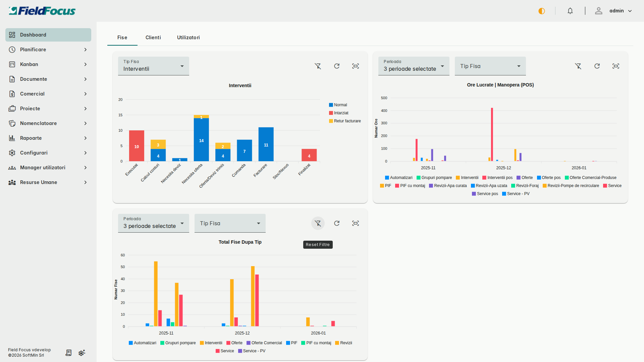
Task: Reset filters on Interventii chart
Action: (x=318, y=66)
